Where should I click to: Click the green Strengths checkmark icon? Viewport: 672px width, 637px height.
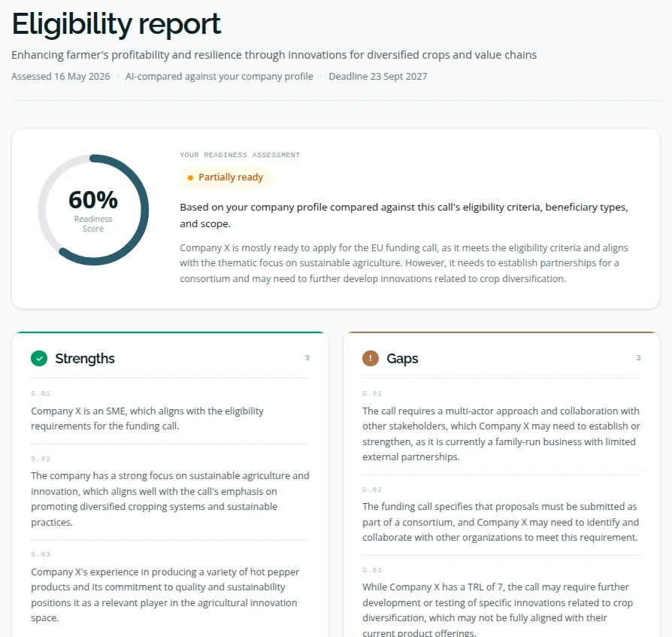click(39, 359)
